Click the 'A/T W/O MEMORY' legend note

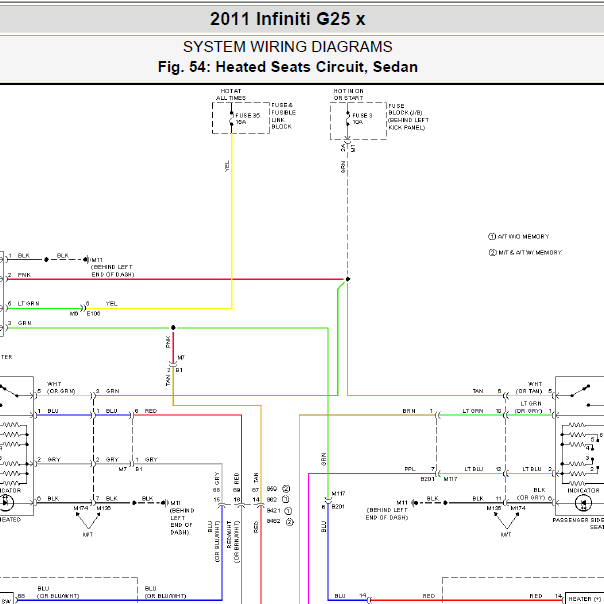518,237
